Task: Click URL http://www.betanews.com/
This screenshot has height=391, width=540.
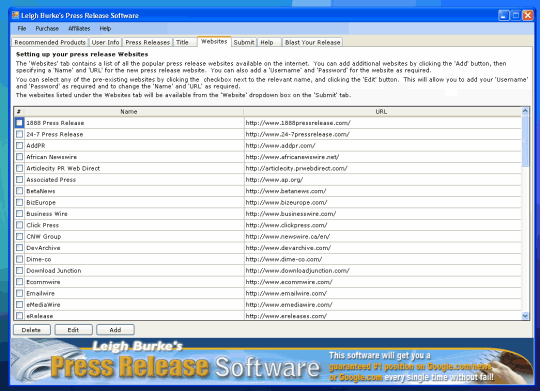Action: coord(285,191)
